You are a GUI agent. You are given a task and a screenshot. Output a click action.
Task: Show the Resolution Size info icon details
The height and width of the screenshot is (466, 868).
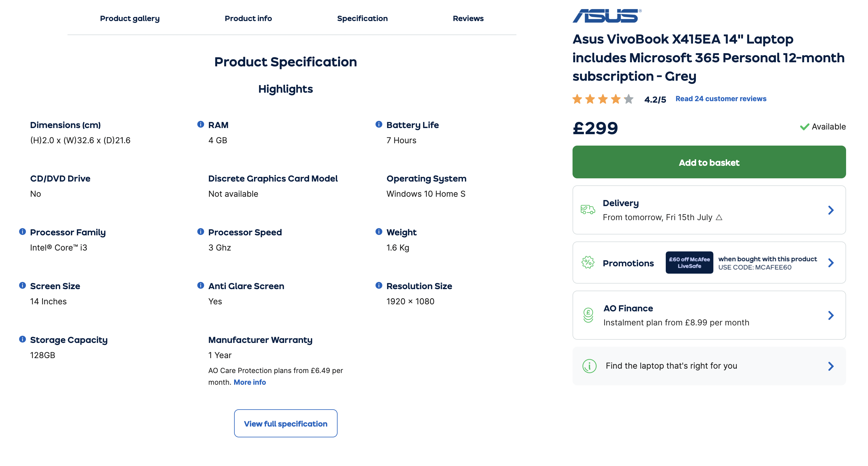pyautogui.click(x=379, y=285)
